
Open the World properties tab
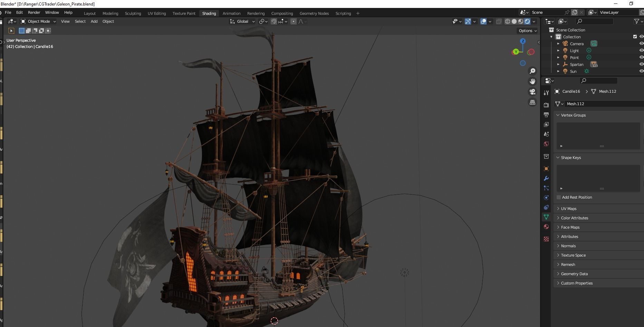click(546, 144)
